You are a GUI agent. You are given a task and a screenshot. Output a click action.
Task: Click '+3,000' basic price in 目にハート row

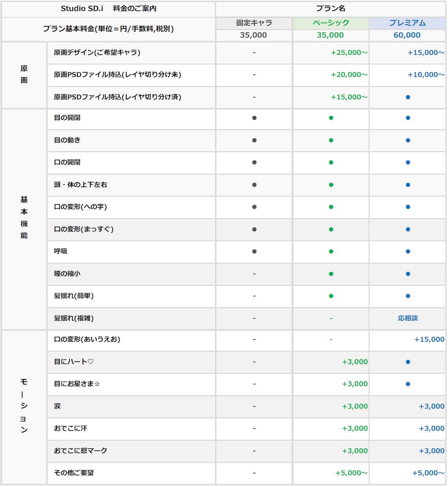(355, 362)
